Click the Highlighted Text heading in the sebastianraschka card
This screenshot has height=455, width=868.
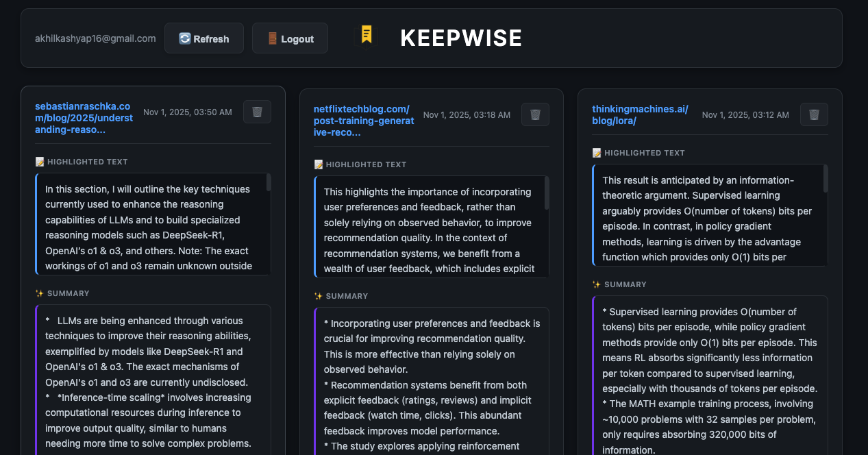coord(82,162)
